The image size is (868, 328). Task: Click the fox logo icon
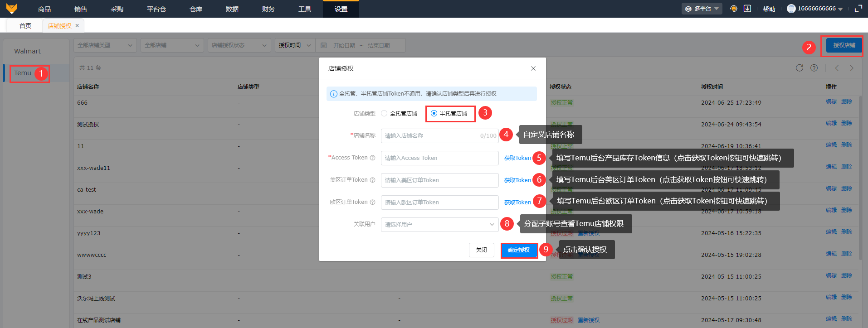[x=12, y=9]
